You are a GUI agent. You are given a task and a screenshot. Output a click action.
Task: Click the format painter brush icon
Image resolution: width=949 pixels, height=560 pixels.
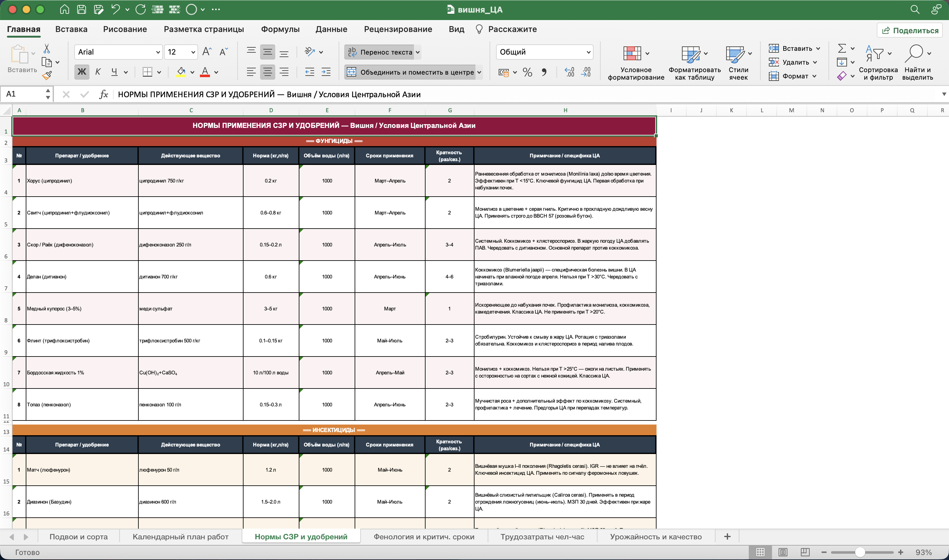(47, 76)
